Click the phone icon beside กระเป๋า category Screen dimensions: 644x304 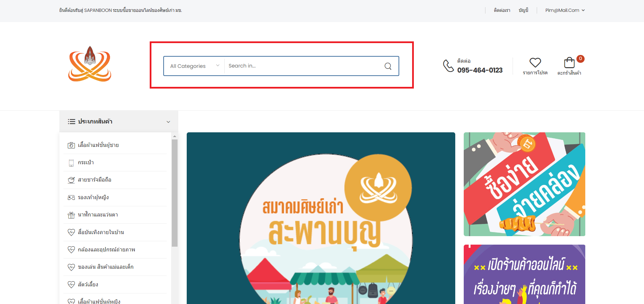pyautogui.click(x=71, y=163)
